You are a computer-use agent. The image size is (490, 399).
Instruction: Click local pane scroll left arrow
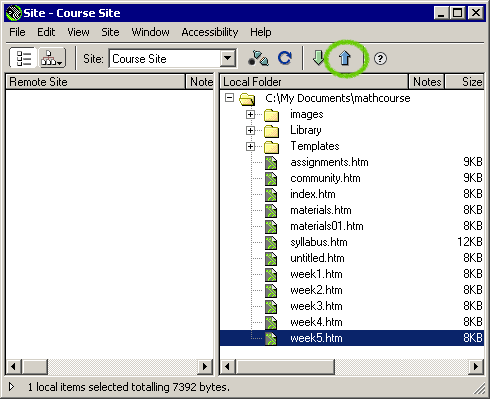[x=228, y=367]
